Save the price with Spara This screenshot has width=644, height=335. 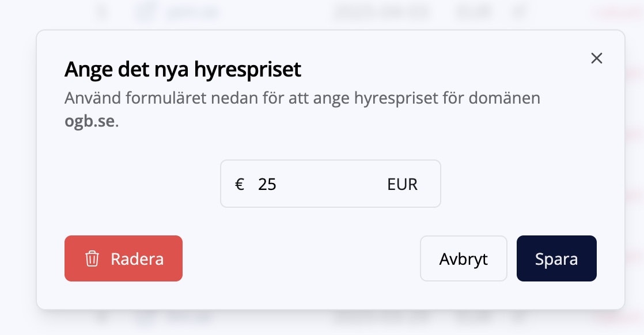(x=556, y=258)
